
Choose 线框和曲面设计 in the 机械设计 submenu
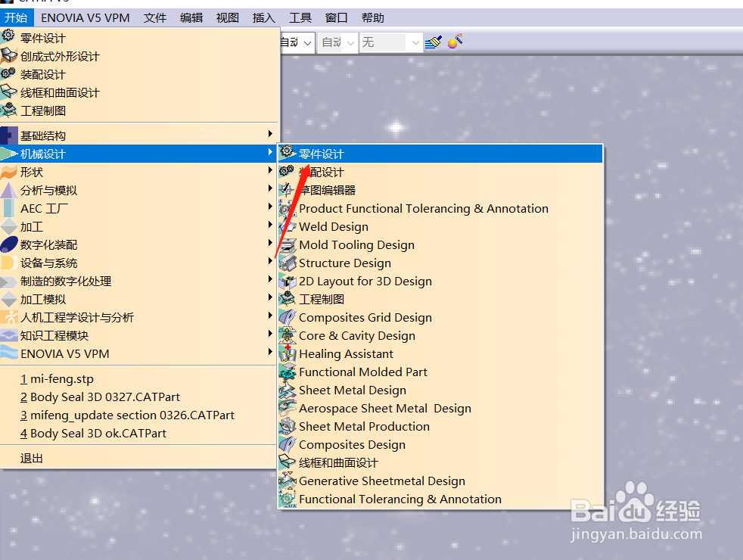click(x=440, y=462)
